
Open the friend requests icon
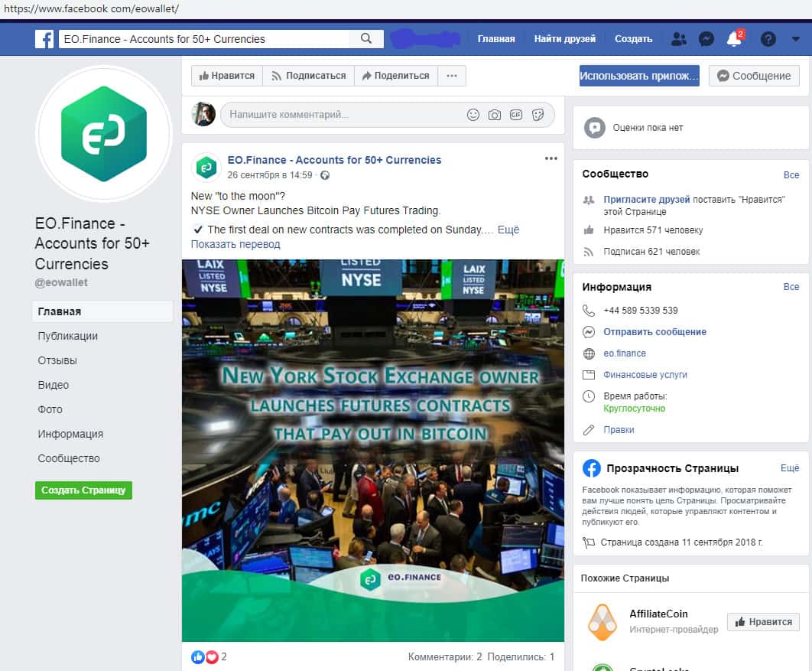(678, 39)
